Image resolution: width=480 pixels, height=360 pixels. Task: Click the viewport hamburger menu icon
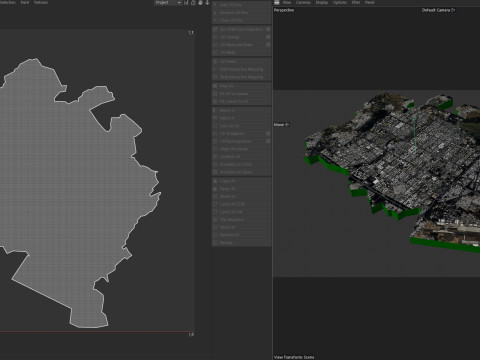(277, 3)
